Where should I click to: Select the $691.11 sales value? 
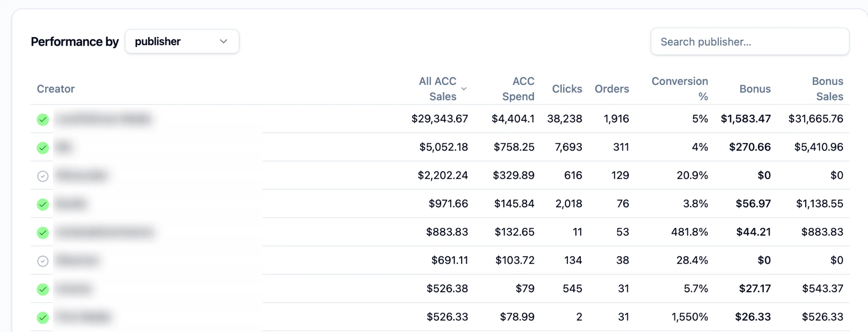(450, 260)
